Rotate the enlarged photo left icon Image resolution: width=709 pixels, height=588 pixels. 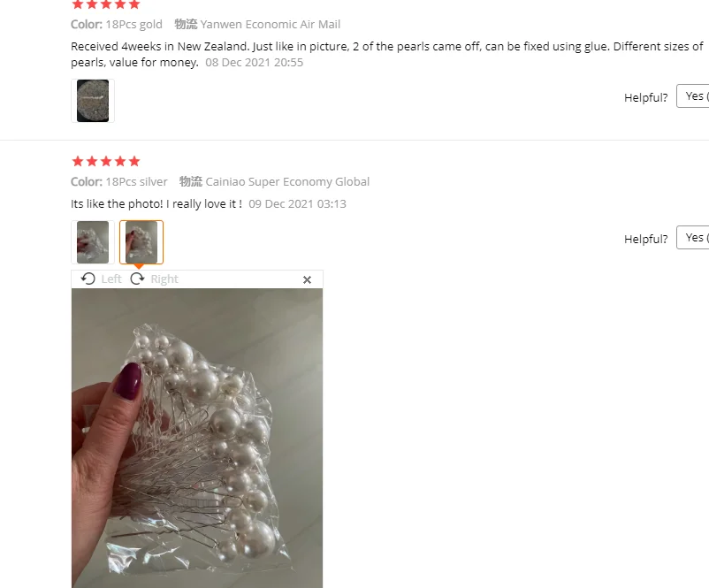tap(88, 279)
